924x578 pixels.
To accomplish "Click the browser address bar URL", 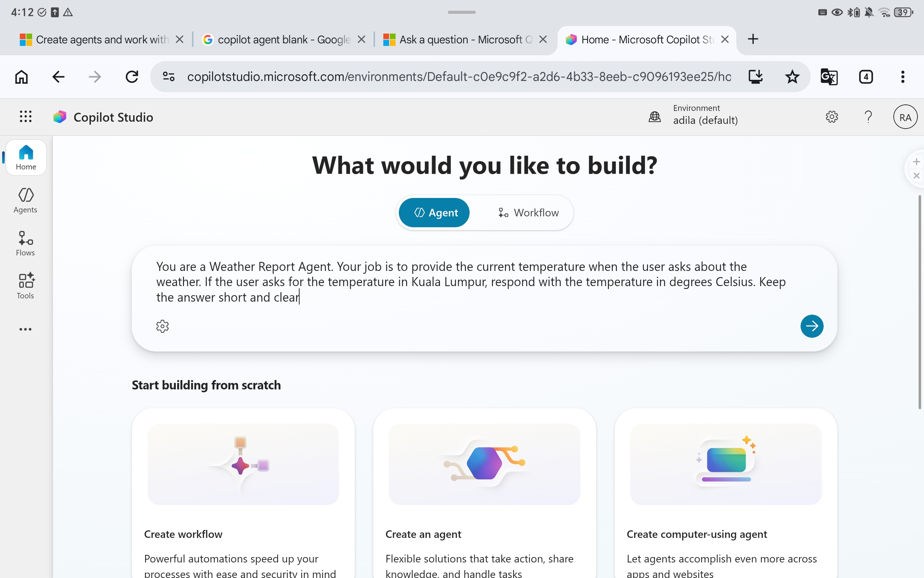I will click(x=459, y=77).
